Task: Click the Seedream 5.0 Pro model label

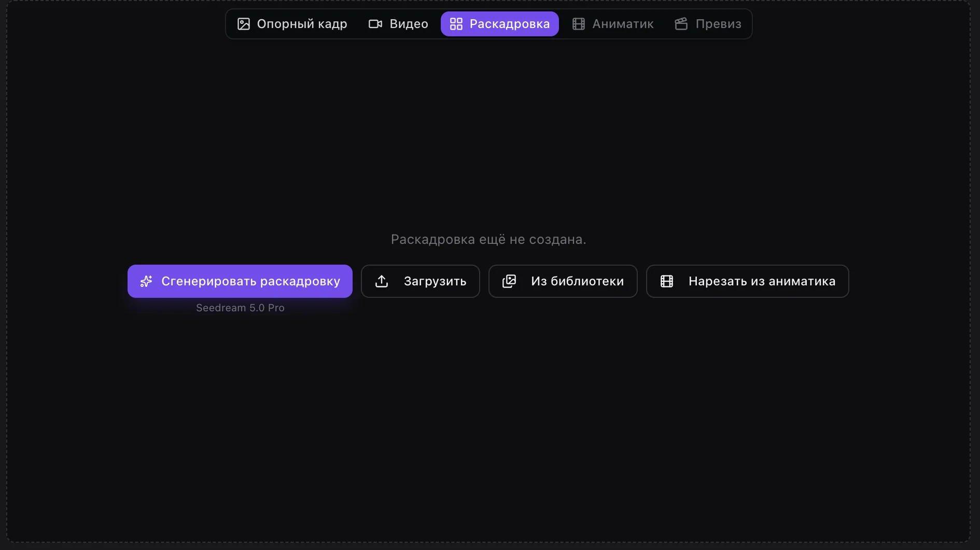Action: tap(240, 308)
